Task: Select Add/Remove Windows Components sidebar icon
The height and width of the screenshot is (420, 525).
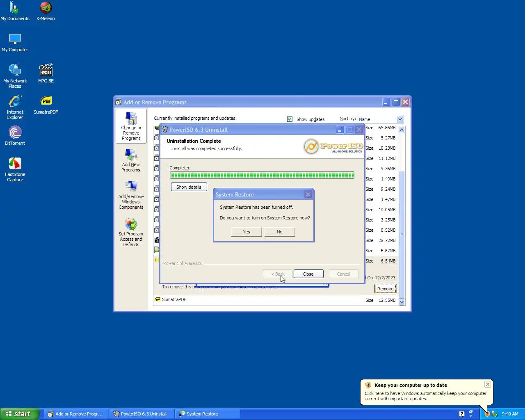Action: 131,195
